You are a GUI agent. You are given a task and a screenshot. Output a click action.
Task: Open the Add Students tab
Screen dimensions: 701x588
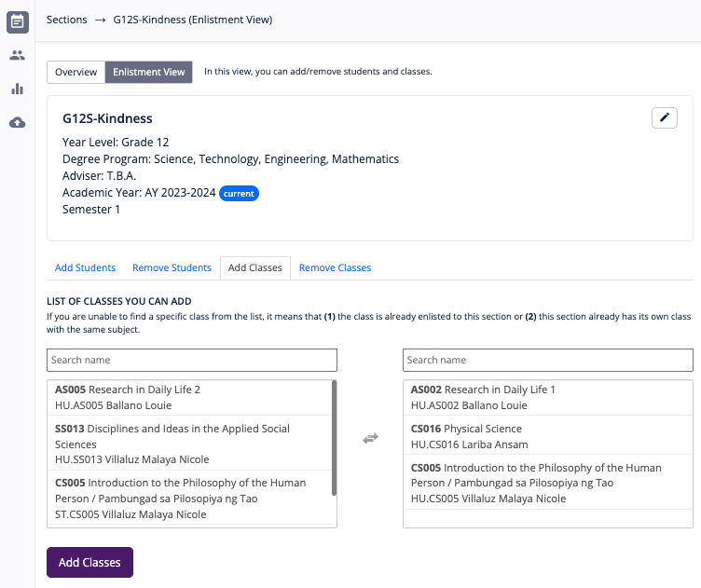85,267
